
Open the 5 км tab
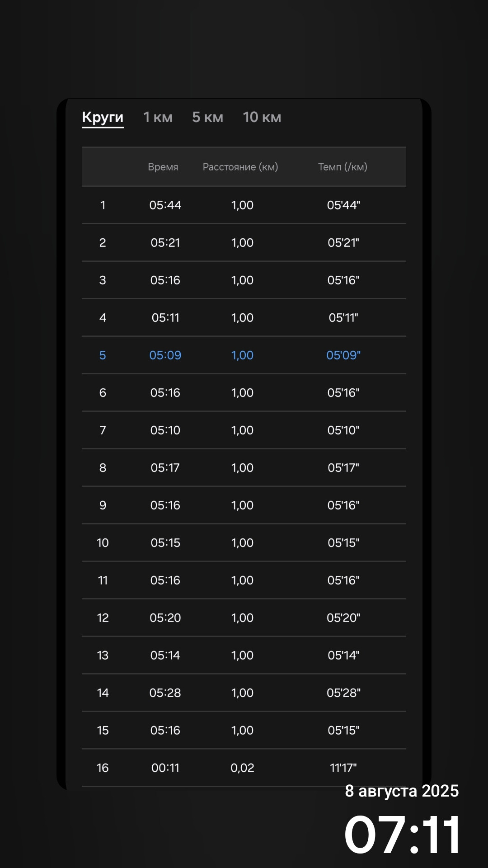(x=207, y=117)
